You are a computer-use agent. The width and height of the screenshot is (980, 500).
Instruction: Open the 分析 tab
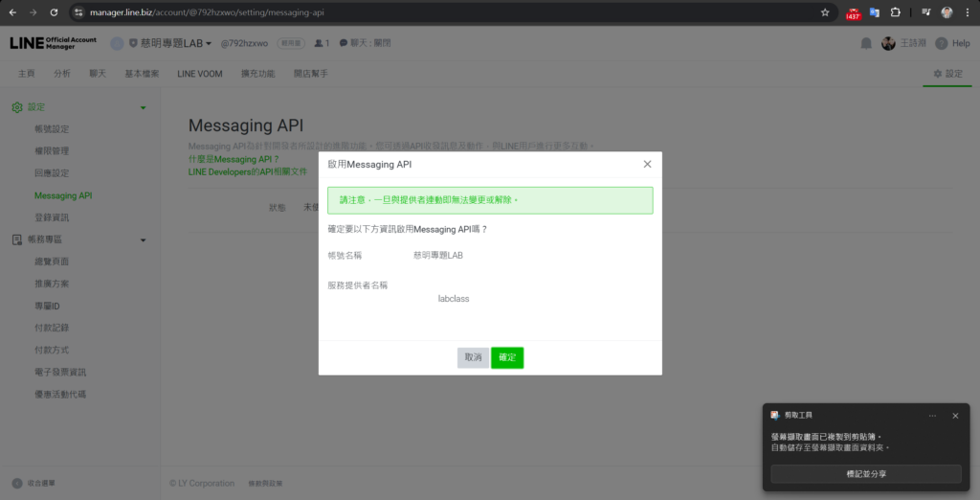(62, 73)
